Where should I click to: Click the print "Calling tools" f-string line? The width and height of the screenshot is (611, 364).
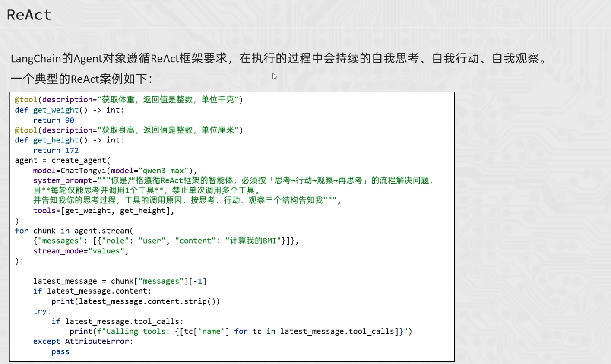241,332
